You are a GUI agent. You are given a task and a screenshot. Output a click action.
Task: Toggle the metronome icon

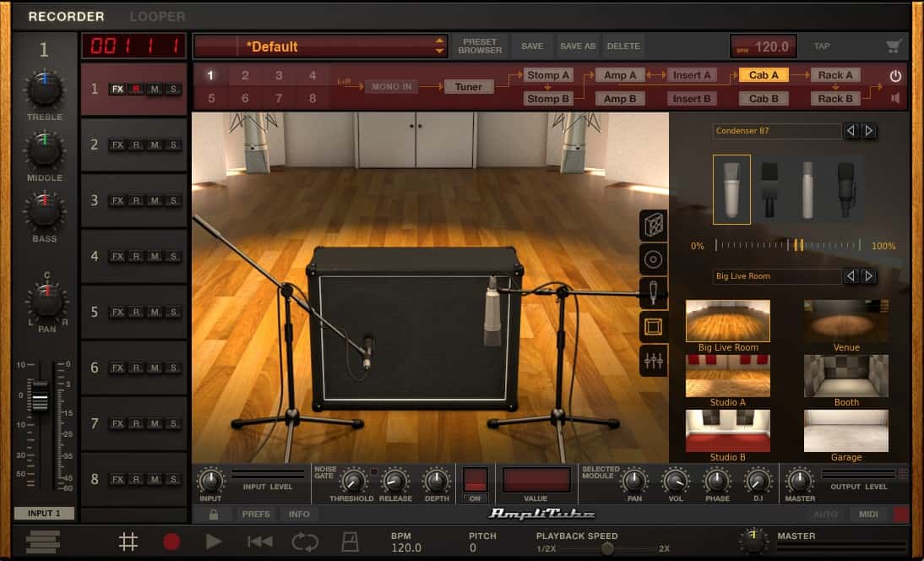click(350, 542)
